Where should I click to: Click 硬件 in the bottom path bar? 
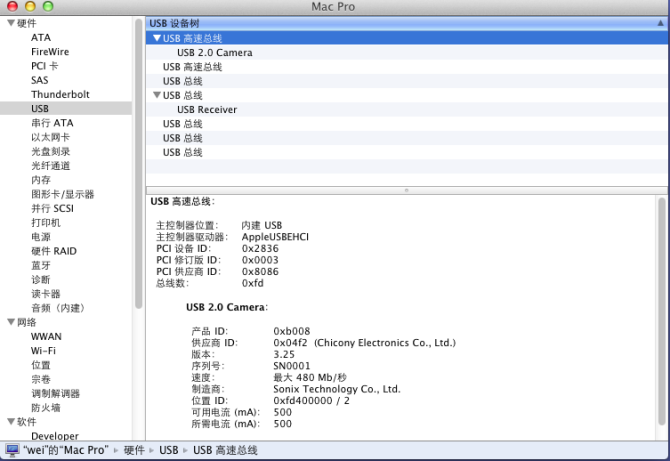[x=134, y=450]
